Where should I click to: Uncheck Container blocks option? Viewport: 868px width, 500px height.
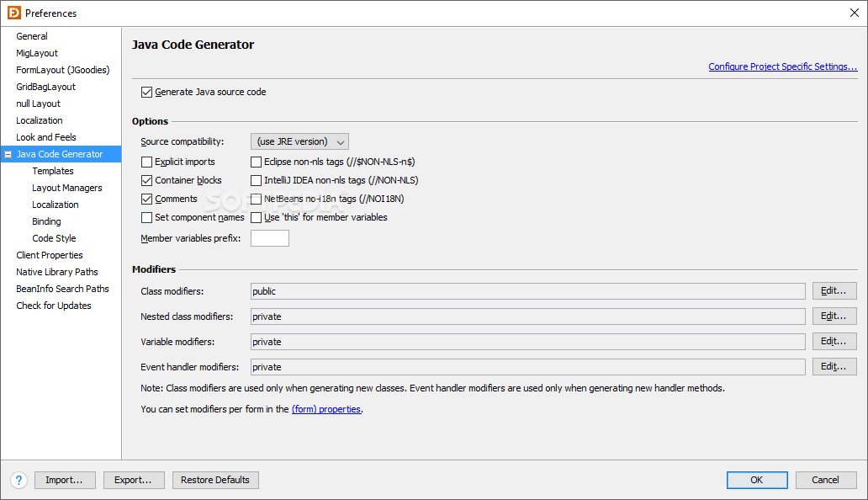(x=146, y=180)
